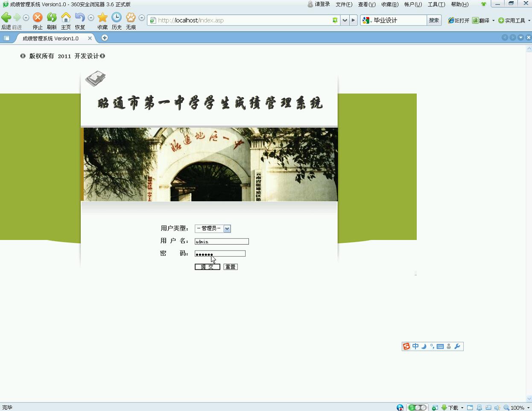Viewport: 532px width, 411px height.
Task: Open the tab bar dropdown arrow
Action: (520, 38)
